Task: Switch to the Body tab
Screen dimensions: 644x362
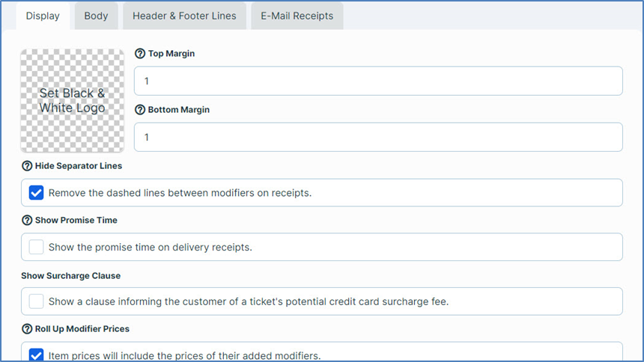Action: tap(96, 16)
